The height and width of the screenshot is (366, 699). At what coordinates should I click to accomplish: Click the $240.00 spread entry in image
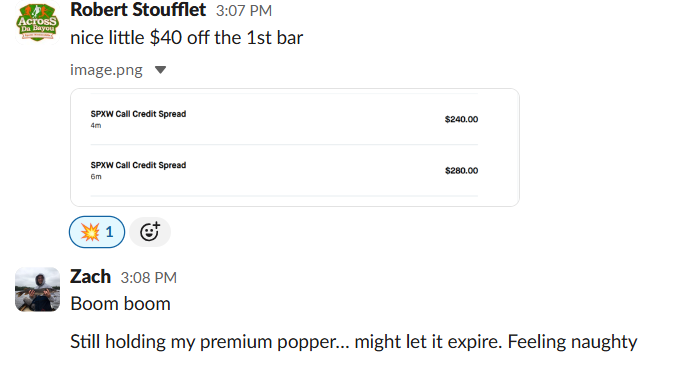(461, 119)
